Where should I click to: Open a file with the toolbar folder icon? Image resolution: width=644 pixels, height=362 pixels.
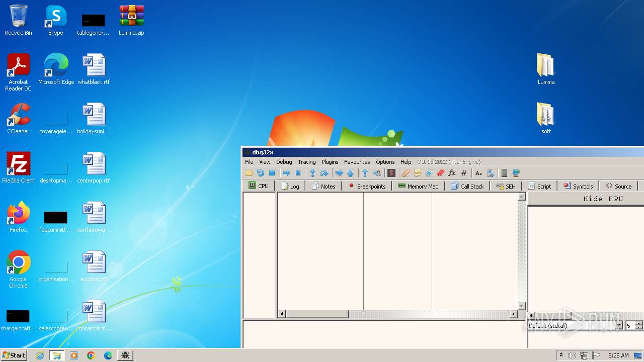coord(249,173)
